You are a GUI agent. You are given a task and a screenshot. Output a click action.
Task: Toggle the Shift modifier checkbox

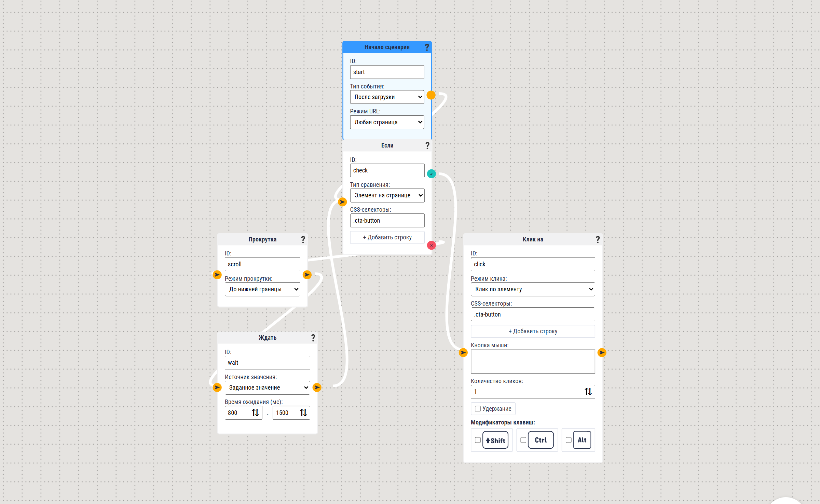(478, 440)
